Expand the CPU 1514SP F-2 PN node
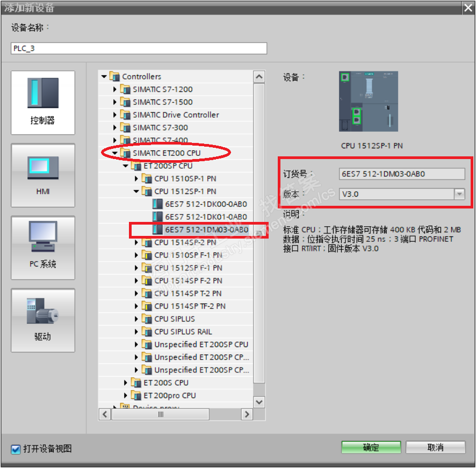 coord(136,280)
